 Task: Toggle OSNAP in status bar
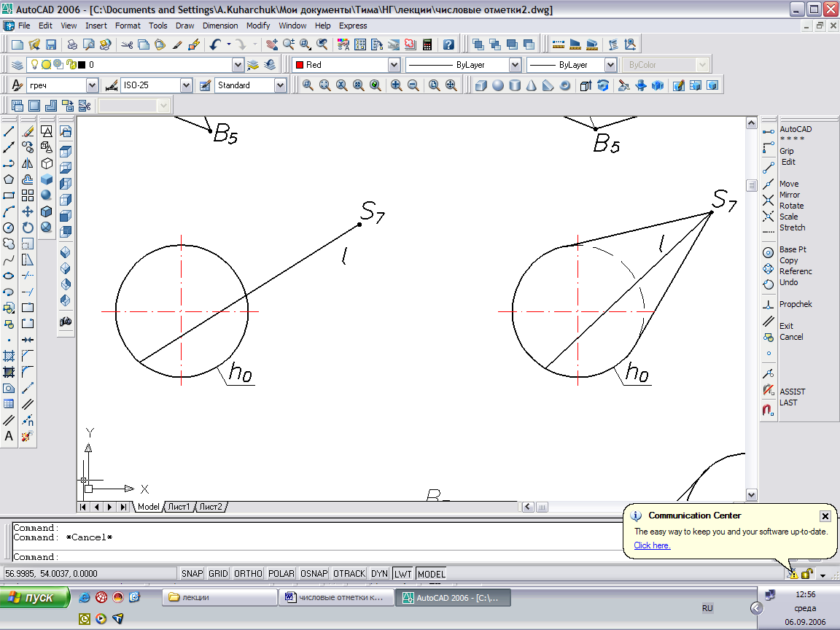[314, 574]
